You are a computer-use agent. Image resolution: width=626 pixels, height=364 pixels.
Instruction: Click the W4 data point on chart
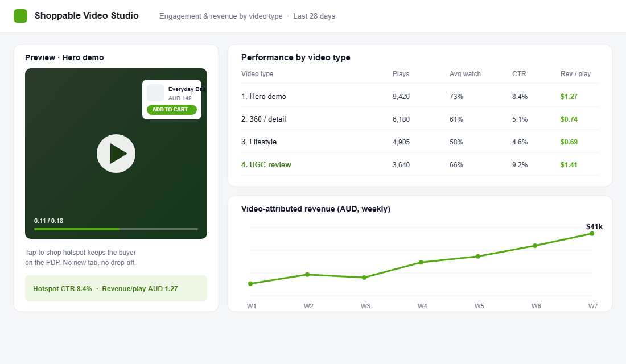[x=421, y=262]
